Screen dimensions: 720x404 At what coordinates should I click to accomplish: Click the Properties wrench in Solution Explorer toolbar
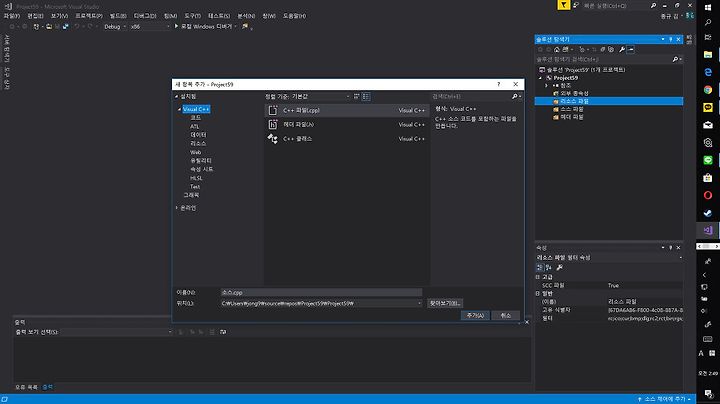pyautogui.click(x=622, y=49)
